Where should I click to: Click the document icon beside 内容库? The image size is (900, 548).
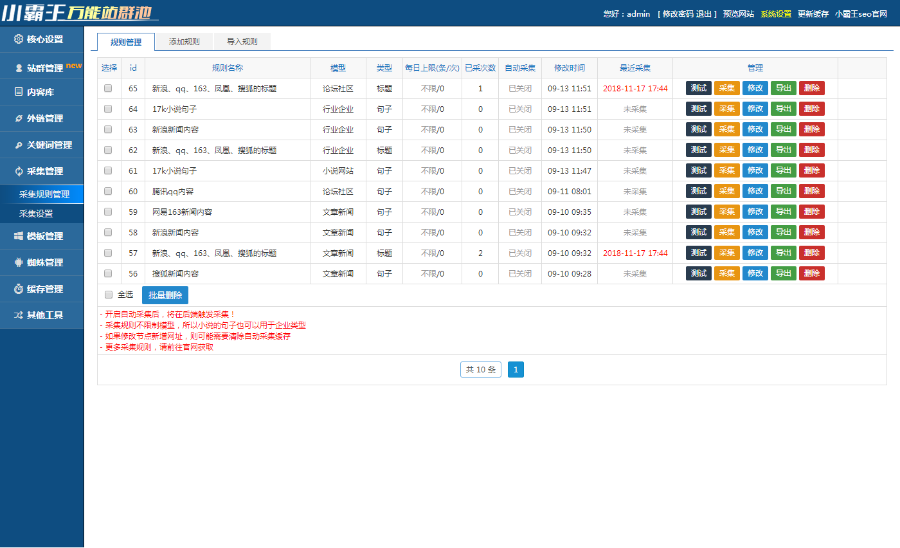(x=18, y=92)
